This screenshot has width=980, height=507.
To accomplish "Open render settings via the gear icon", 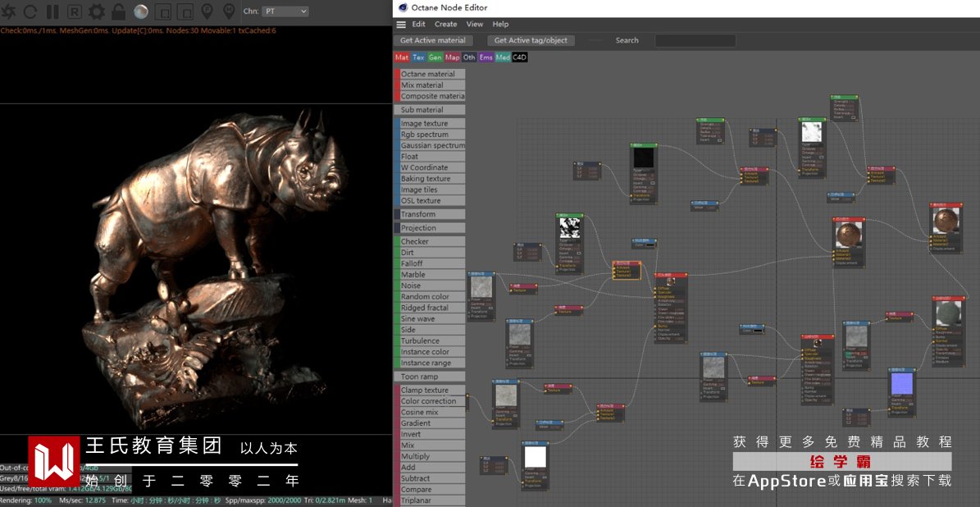I will 96,11.
